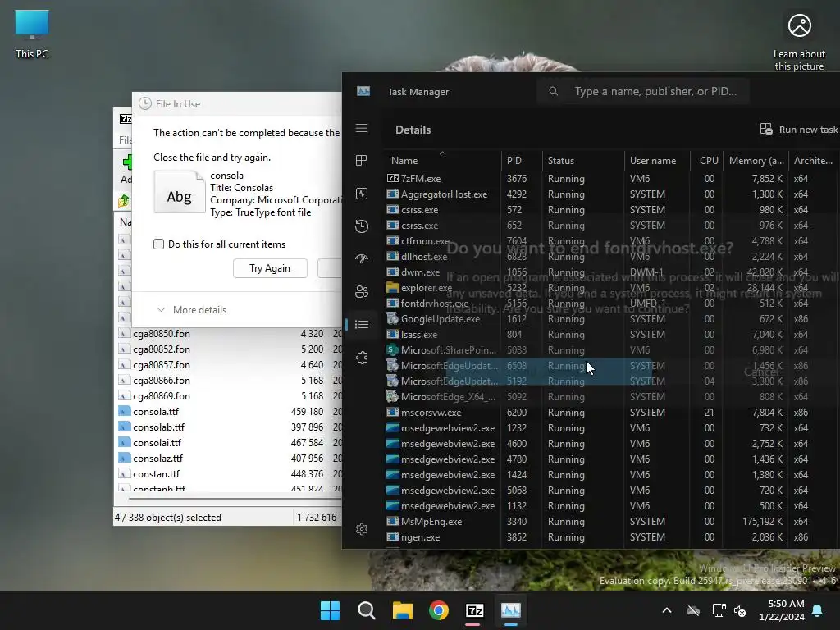Open the Processes page in Task Manager sidebar
840x630 pixels.
[362, 160]
